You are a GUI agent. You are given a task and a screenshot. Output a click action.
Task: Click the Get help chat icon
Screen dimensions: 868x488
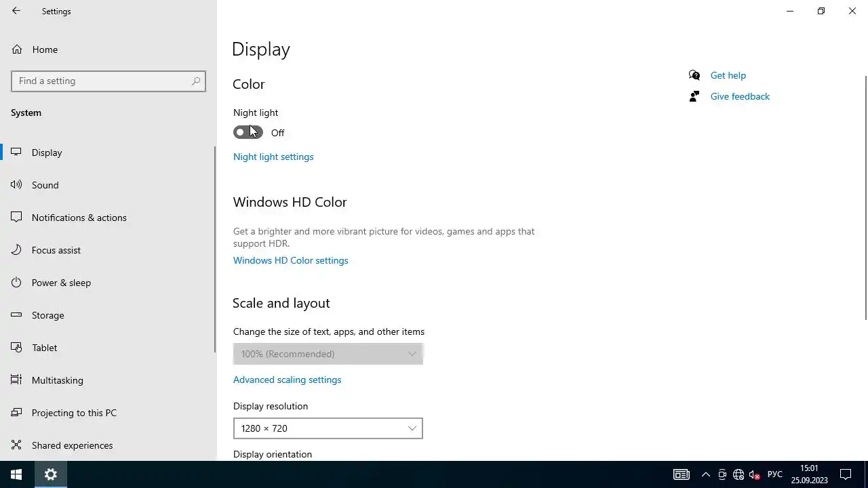pyautogui.click(x=694, y=75)
